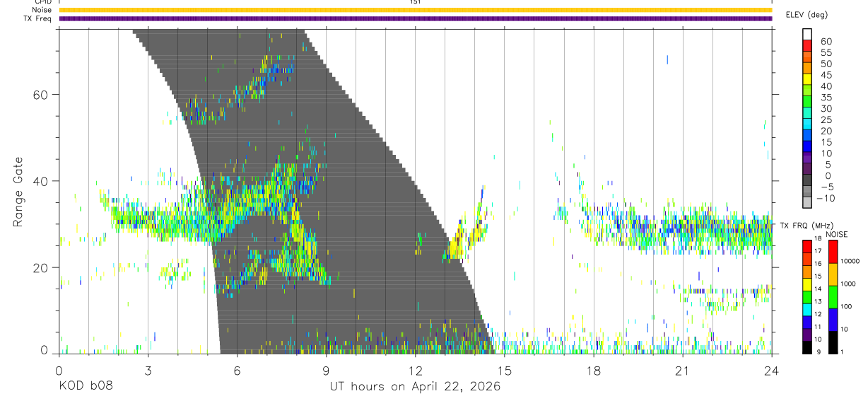Click the green NOISE segment above 100

point(833,297)
